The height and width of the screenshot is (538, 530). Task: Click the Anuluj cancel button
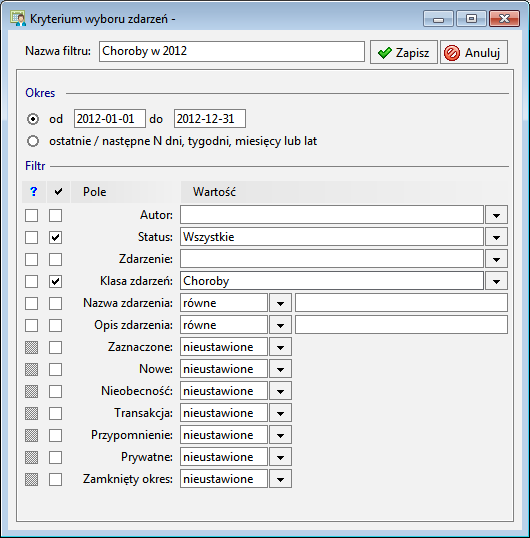pos(474,52)
